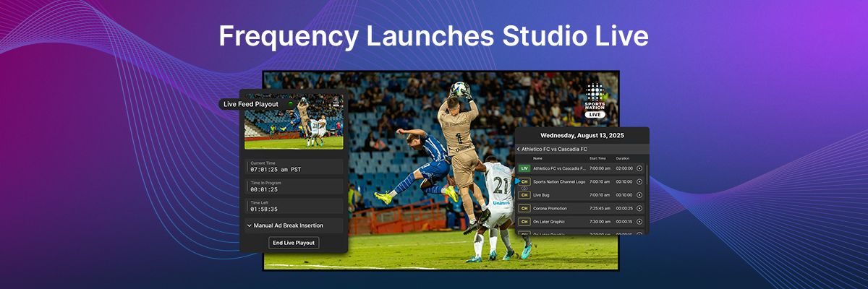
Task: Click the CH badge for Live Bug
Action: point(524,195)
